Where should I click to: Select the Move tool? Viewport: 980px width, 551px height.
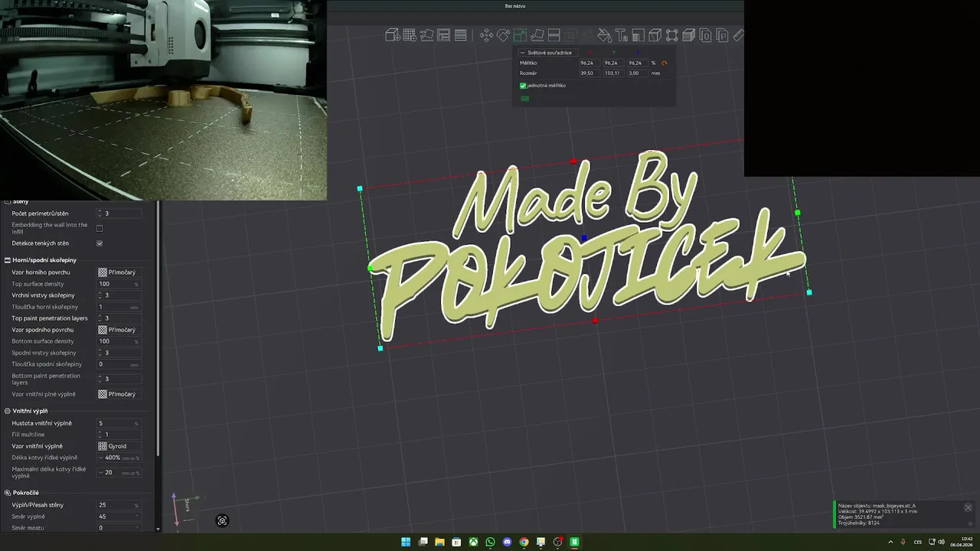(486, 35)
